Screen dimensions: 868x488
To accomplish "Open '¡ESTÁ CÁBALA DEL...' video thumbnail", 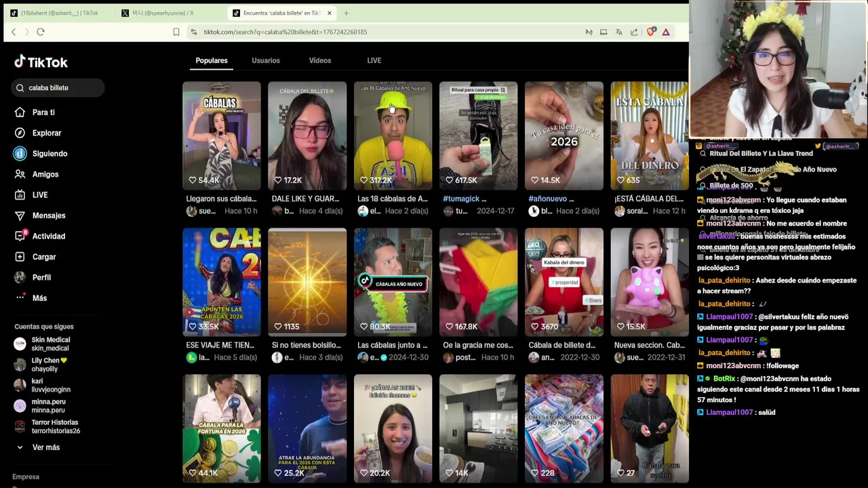I will tap(649, 136).
